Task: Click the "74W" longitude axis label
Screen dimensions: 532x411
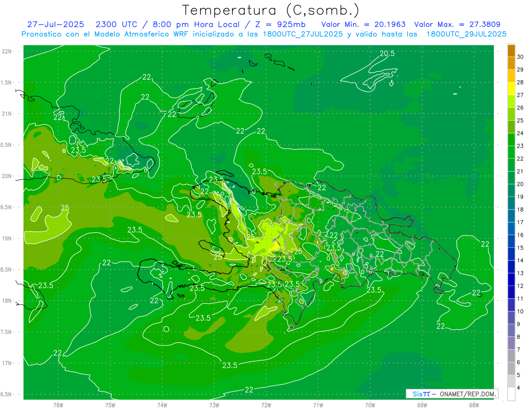Action: tap(162, 405)
